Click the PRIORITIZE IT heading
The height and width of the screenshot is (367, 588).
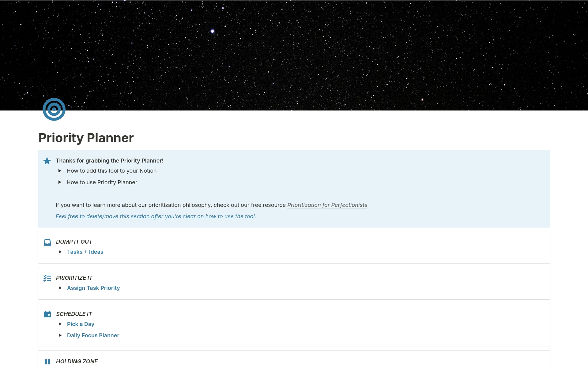point(74,278)
